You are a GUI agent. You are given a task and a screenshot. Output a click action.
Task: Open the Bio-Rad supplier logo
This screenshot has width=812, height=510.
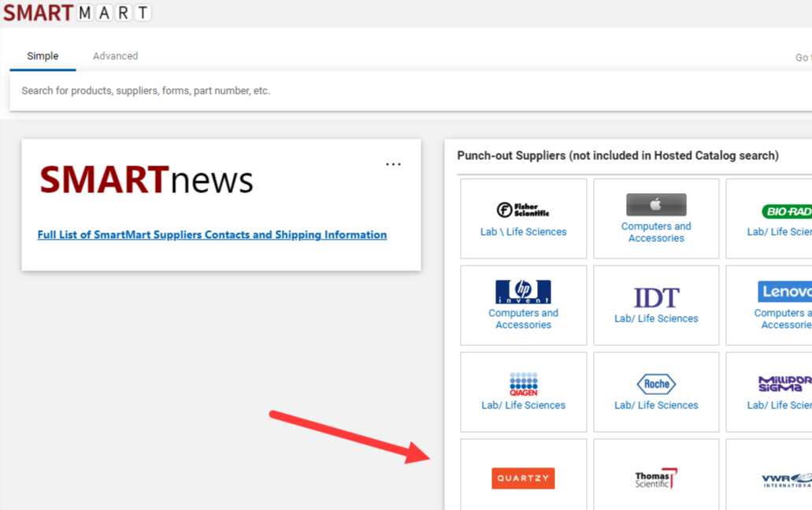[x=787, y=211]
